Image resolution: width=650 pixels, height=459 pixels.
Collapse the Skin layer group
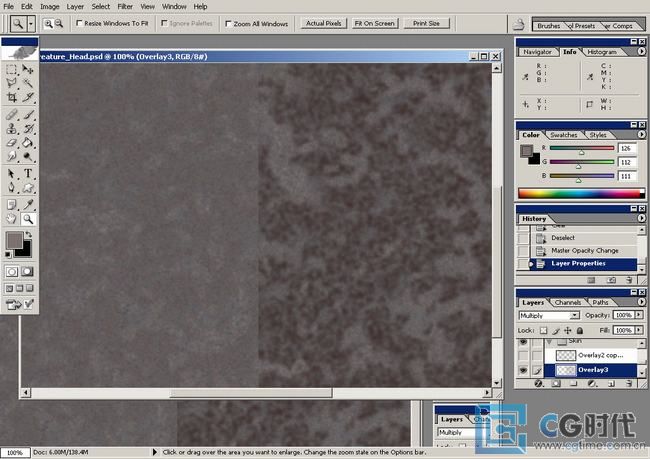[x=549, y=342]
